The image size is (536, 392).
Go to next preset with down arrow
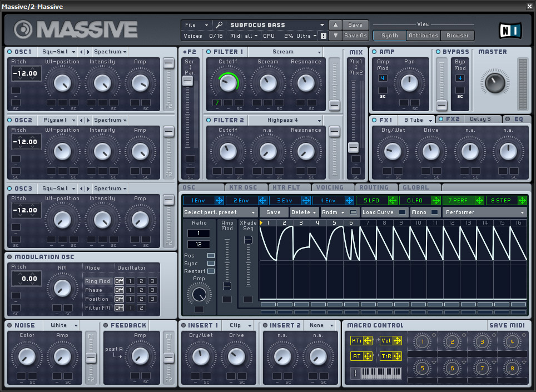335,35
